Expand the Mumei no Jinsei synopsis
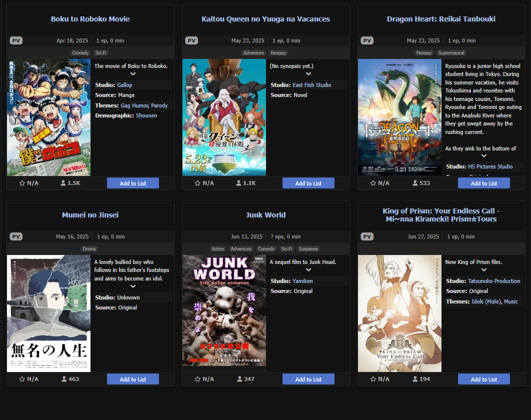 pyautogui.click(x=133, y=286)
